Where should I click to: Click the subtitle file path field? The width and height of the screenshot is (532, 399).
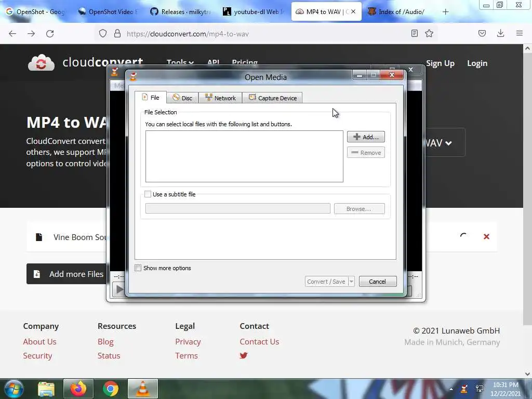click(x=237, y=208)
